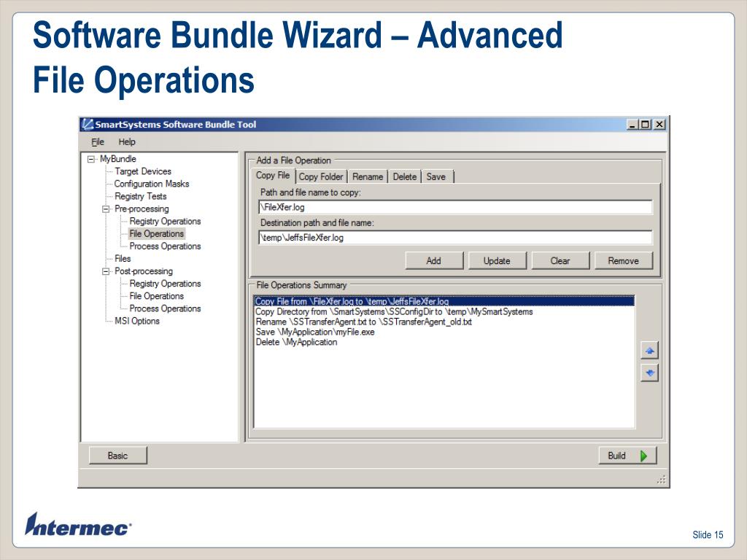Switch to the Delete tab
The width and height of the screenshot is (747, 560).
point(404,176)
